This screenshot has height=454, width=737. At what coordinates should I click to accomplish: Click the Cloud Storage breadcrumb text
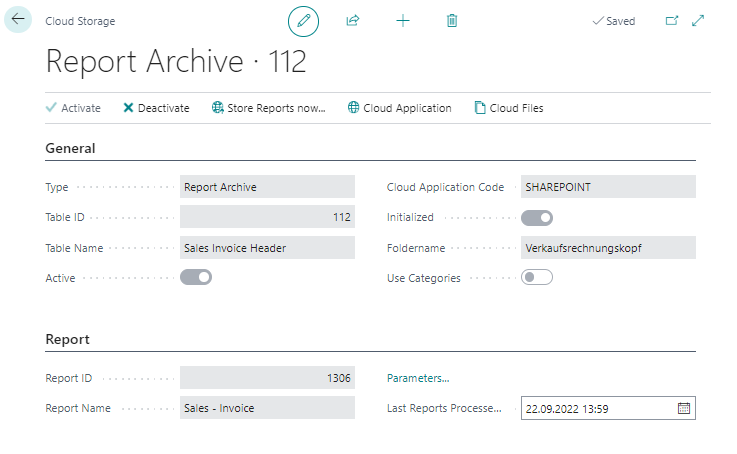point(80,21)
